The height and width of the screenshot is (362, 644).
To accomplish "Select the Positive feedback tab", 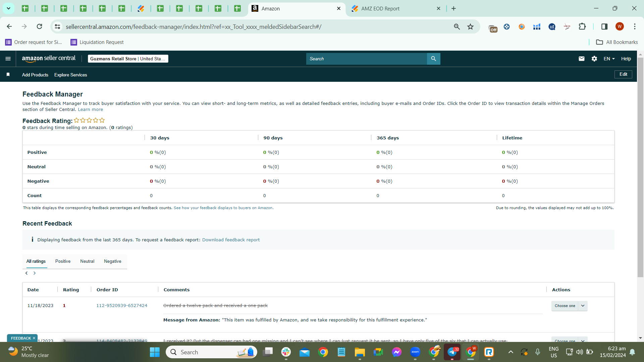I will point(63,261).
